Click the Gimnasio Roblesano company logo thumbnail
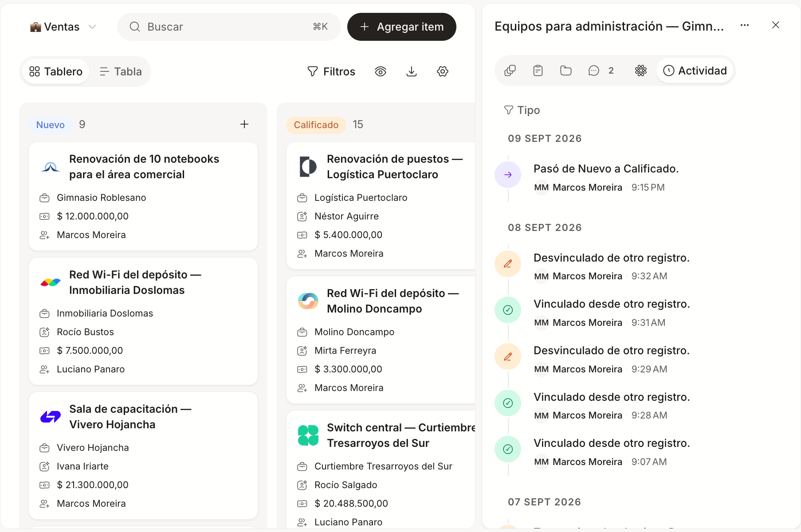This screenshot has width=801, height=532. (51, 167)
